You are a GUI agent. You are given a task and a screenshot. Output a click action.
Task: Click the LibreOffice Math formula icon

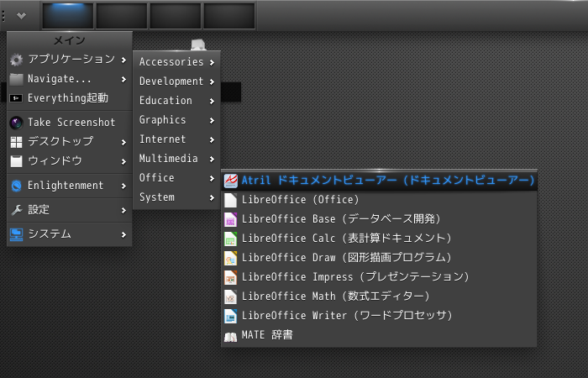pos(231,297)
